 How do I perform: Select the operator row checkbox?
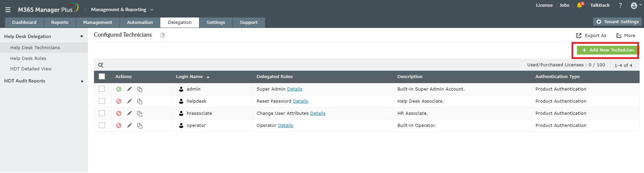click(102, 125)
